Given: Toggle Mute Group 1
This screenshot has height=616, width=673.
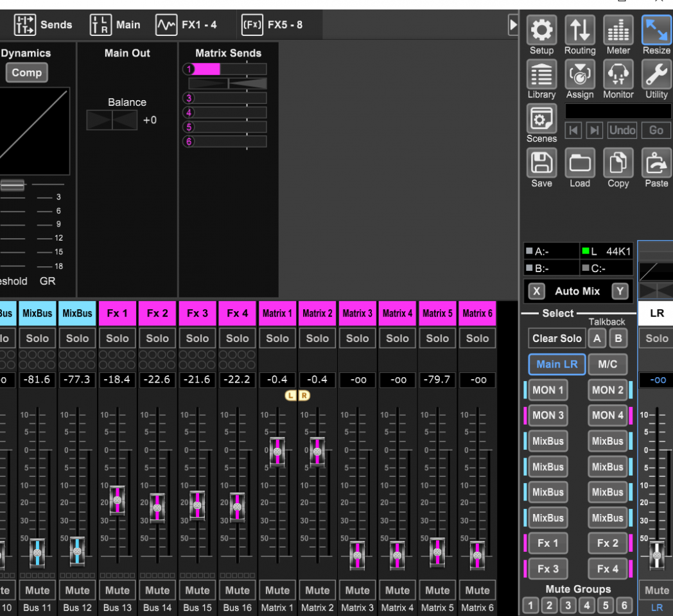Looking at the screenshot, I should coord(530,605).
